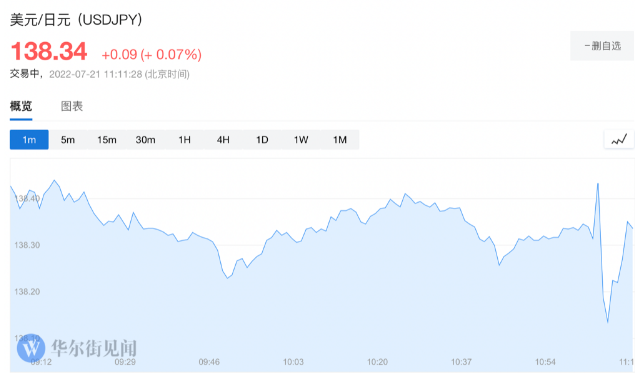Click the 138.34 current price
Viewport: 635px width, 373px height.
pos(49,51)
